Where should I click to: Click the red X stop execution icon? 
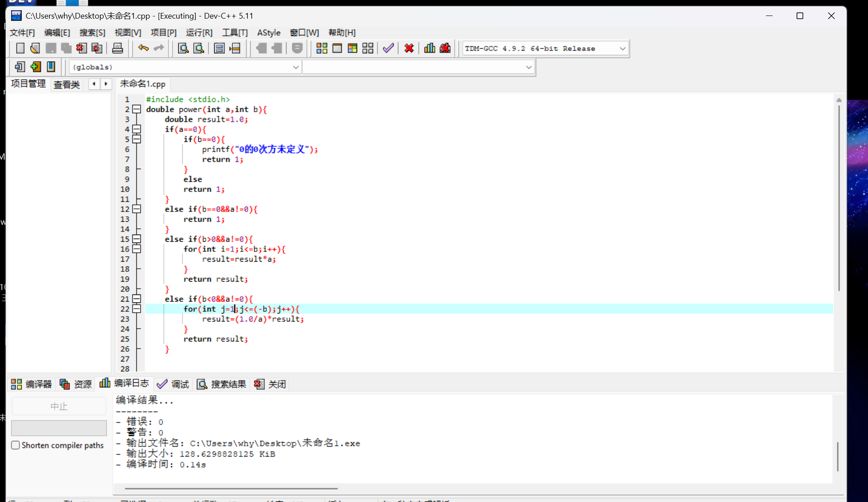[409, 48]
